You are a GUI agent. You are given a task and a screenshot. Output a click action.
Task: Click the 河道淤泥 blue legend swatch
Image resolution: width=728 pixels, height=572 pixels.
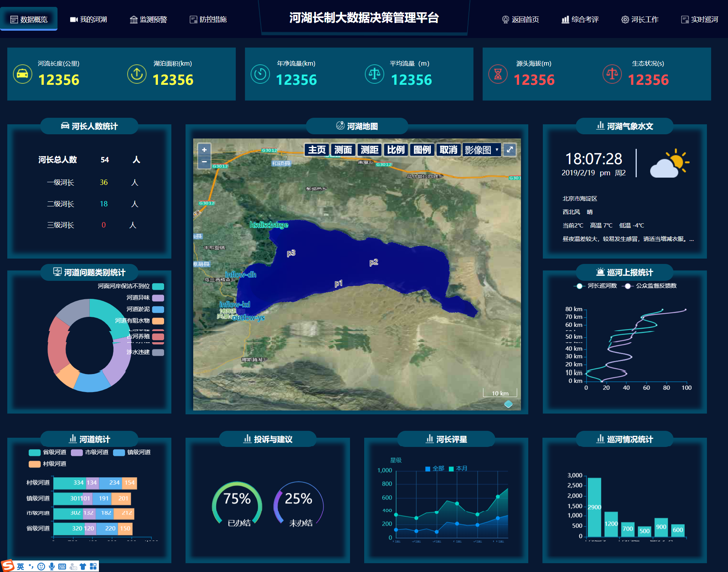click(x=158, y=310)
